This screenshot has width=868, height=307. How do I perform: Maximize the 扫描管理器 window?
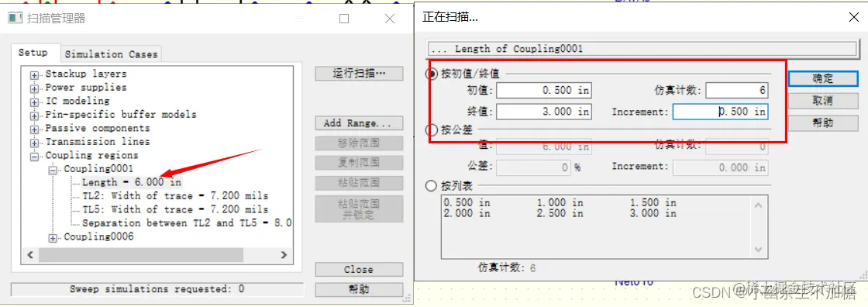[x=344, y=19]
